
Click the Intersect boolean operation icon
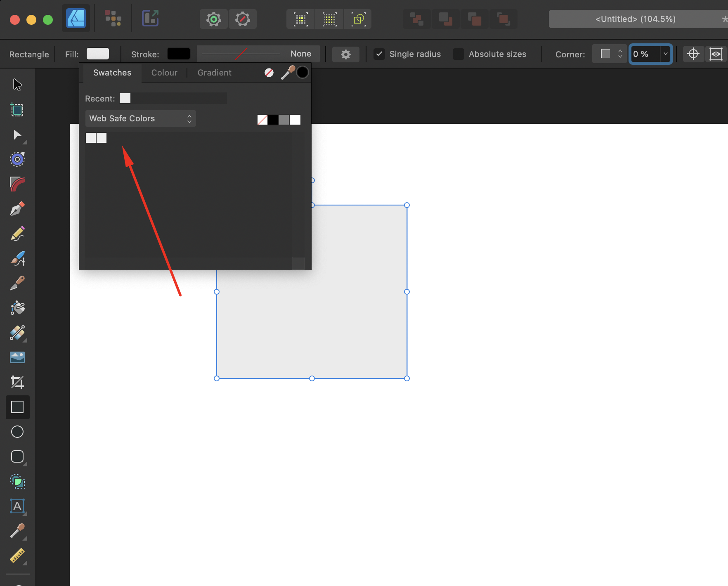pyautogui.click(x=474, y=19)
